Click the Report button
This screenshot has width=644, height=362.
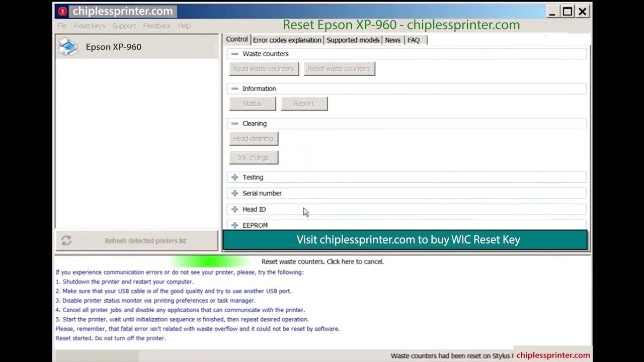tap(304, 104)
